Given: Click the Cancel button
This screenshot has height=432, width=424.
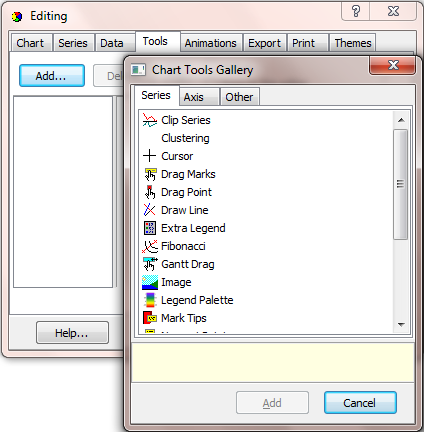Looking at the screenshot, I should [360, 403].
